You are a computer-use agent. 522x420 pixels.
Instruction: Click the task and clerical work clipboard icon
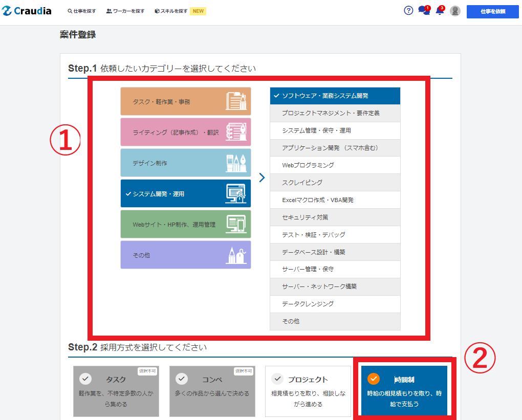click(236, 101)
